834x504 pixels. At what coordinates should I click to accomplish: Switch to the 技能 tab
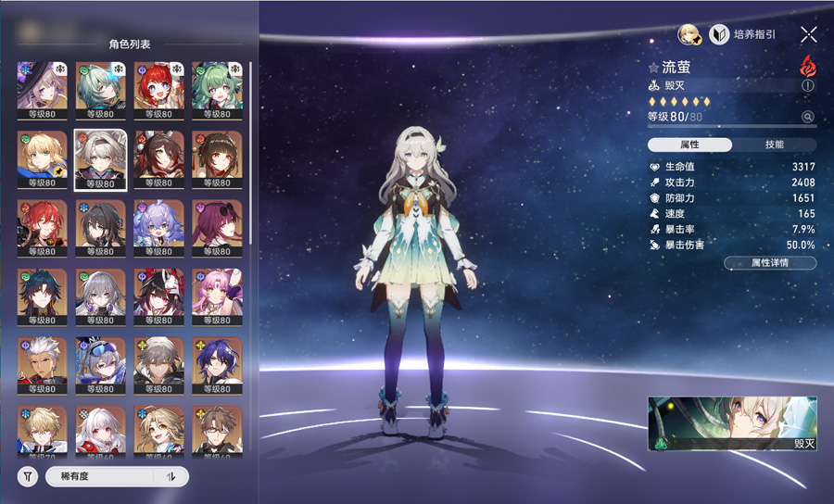point(775,145)
